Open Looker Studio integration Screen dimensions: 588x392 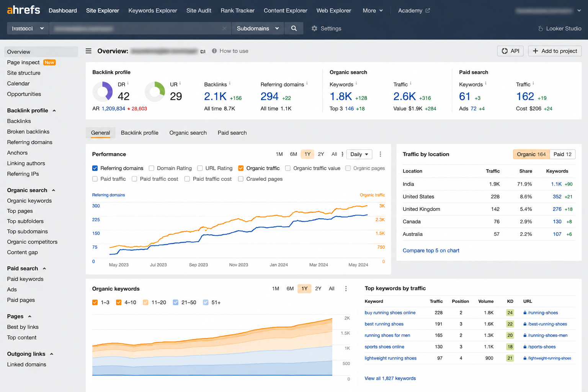coord(560,28)
